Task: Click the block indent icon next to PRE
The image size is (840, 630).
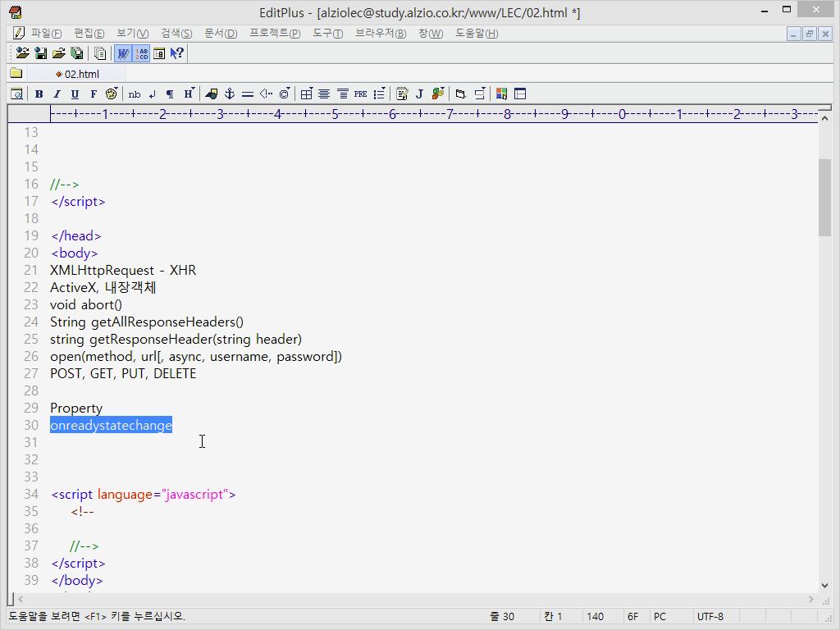Action: click(x=342, y=94)
